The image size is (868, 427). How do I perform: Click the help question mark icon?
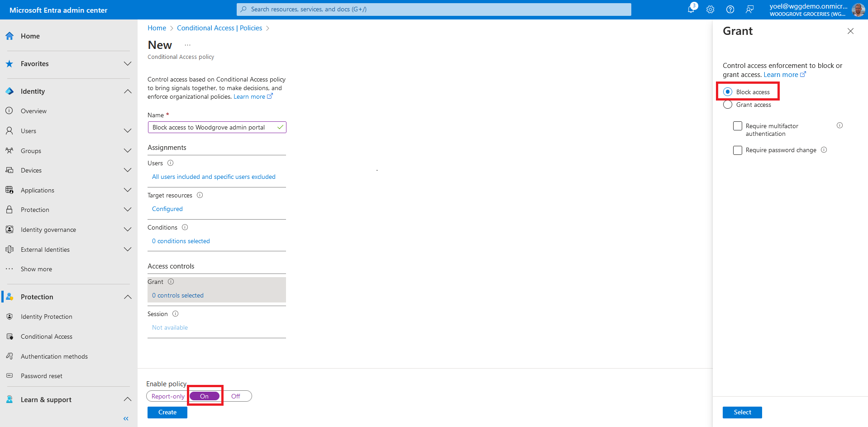click(x=730, y=10)
